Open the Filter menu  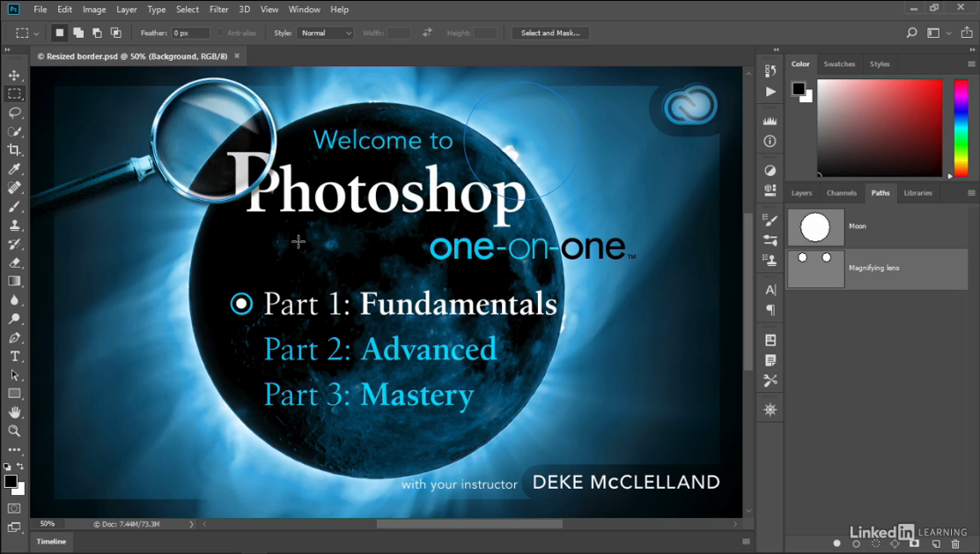pos(218,10)
